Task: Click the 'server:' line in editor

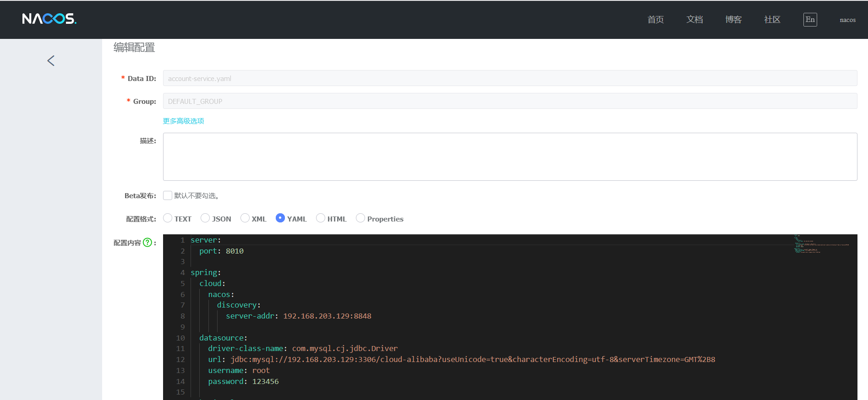Action: click(x=206, y=240)
